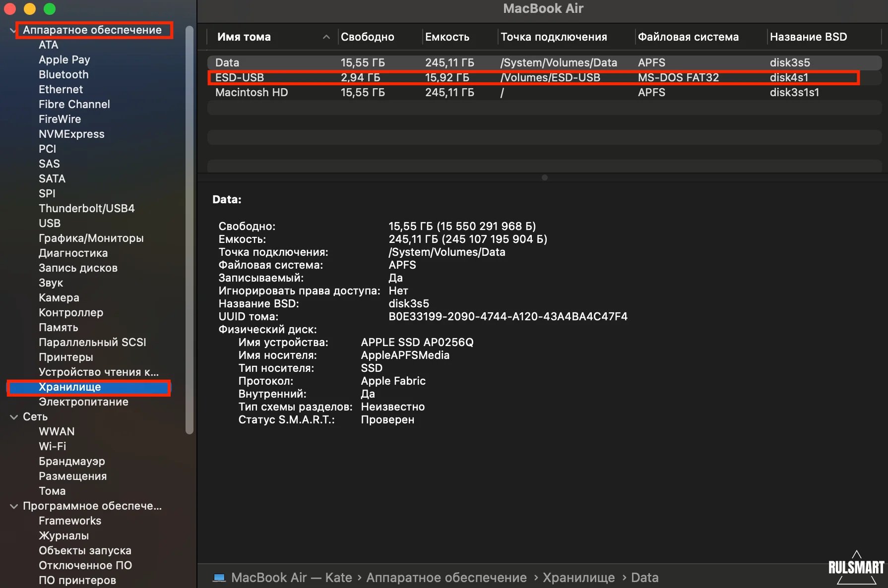Select Thunderbolt/USB4 in the sidebar

(86, 209)
